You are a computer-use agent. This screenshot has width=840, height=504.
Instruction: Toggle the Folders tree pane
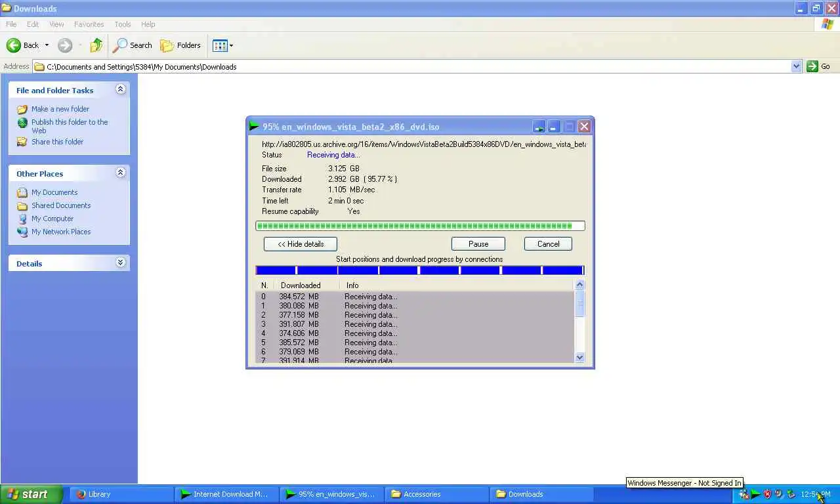point(180,45)
